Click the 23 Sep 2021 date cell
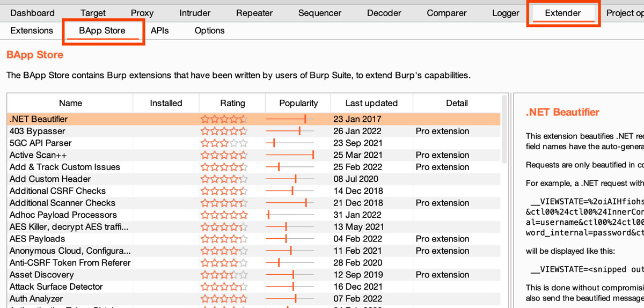Viewport: 644px width, 308px height. (357, 143)
